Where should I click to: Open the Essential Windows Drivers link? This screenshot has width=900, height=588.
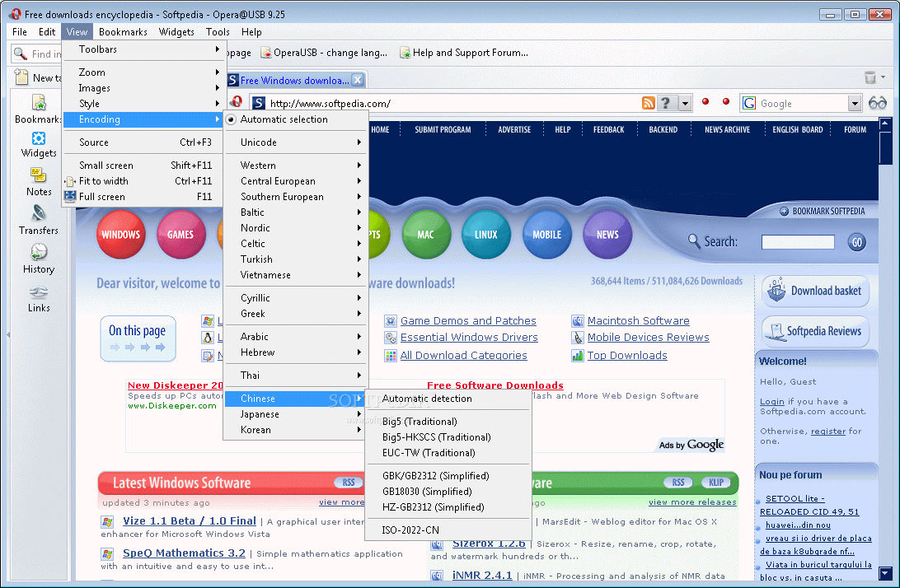pyautogui.click(x=469, y=338)
